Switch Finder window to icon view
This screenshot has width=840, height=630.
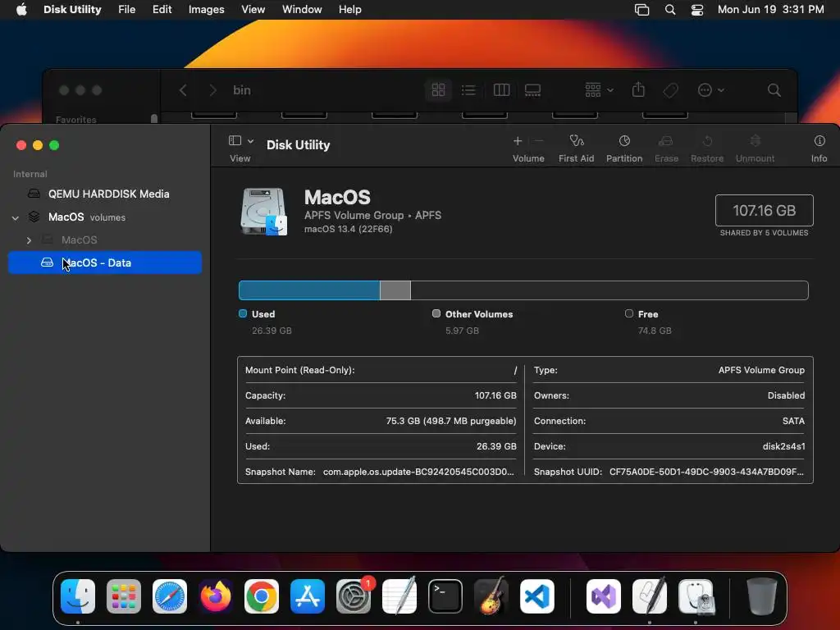[x=438, y=90]
